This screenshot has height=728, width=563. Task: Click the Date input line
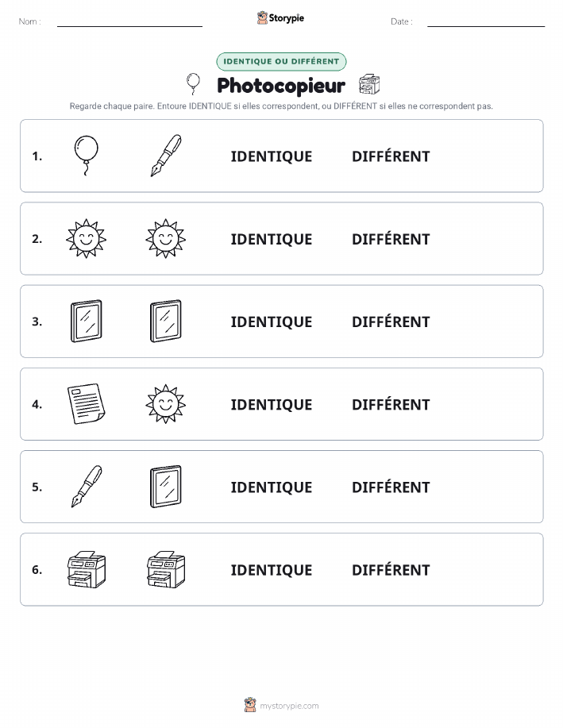[486, 22]
